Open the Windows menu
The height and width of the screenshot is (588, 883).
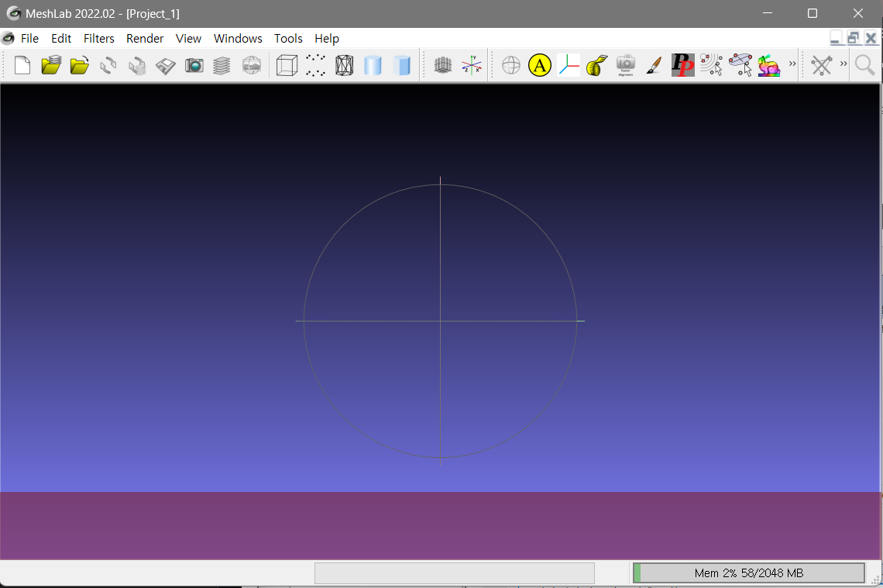click(x=238, y=38)
